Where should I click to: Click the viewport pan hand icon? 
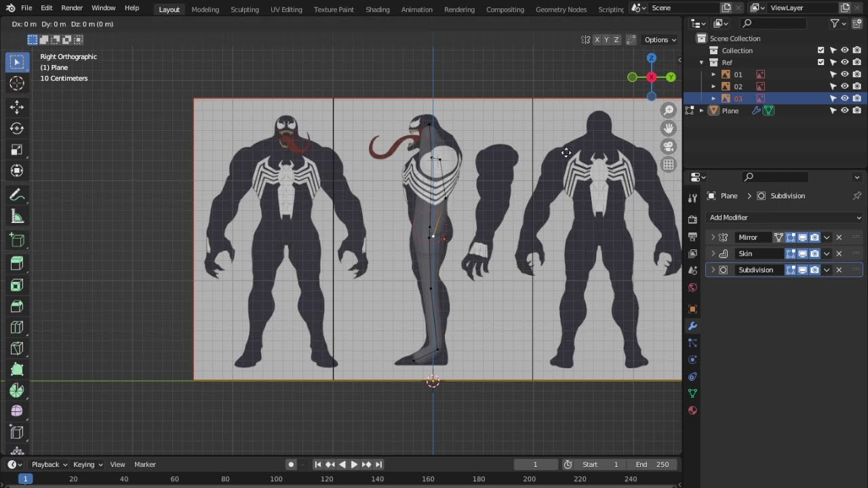click(669, 128)
